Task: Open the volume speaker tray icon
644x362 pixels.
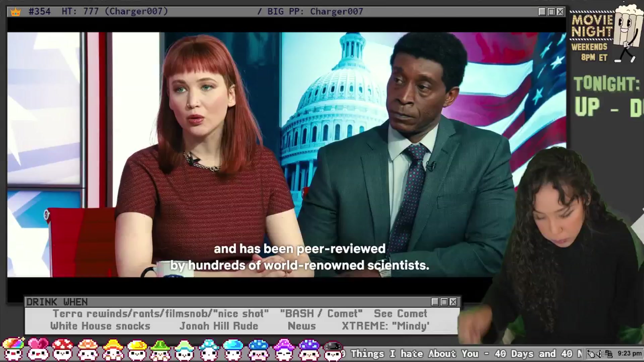Action: coord(599,354)
